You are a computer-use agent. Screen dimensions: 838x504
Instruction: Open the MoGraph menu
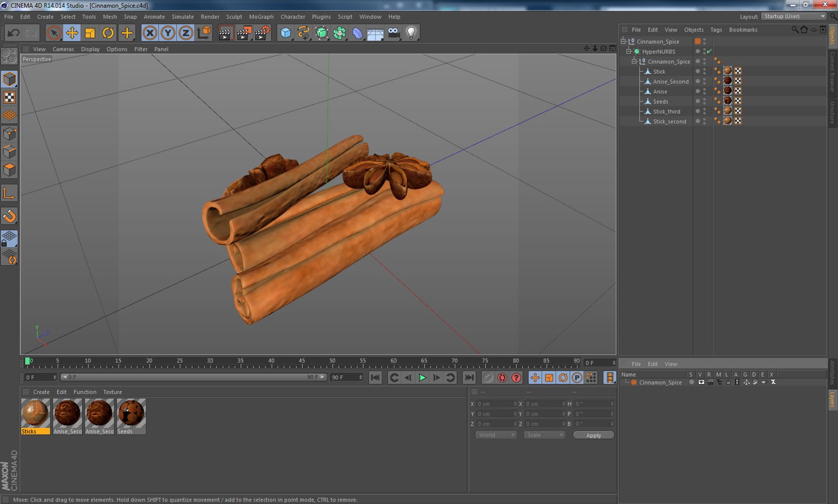click(x=261, y=17)
